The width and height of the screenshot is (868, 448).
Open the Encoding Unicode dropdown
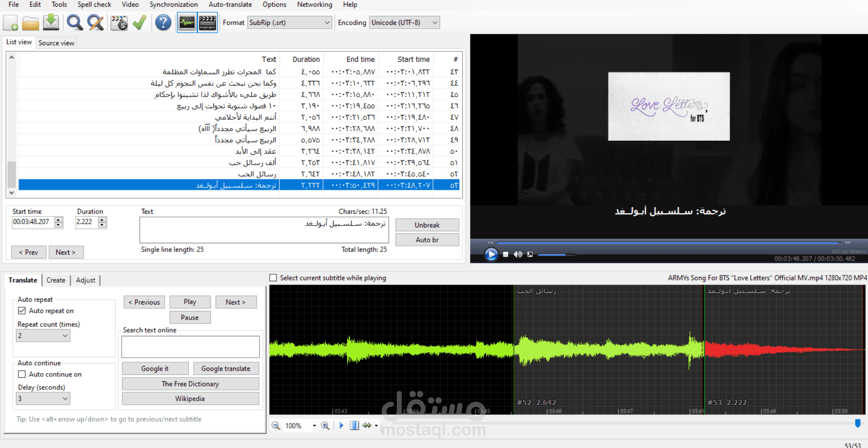pos(404,22)
